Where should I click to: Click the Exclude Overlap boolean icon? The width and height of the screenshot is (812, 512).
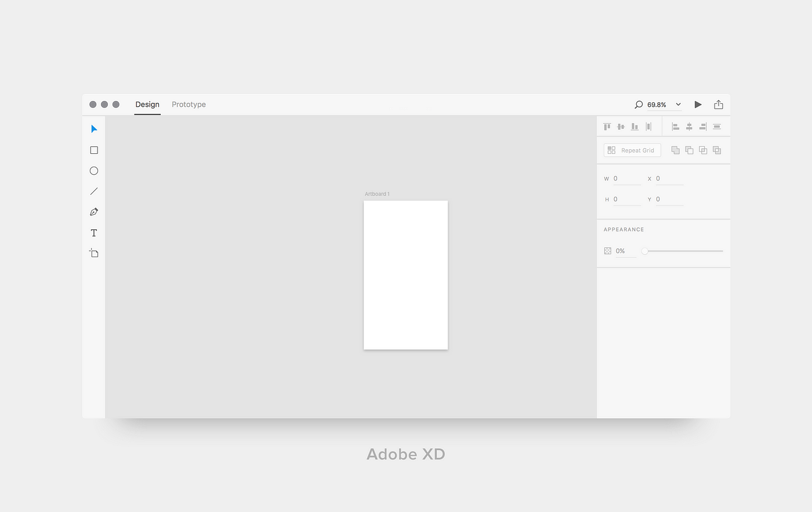[x=717, y=150]
